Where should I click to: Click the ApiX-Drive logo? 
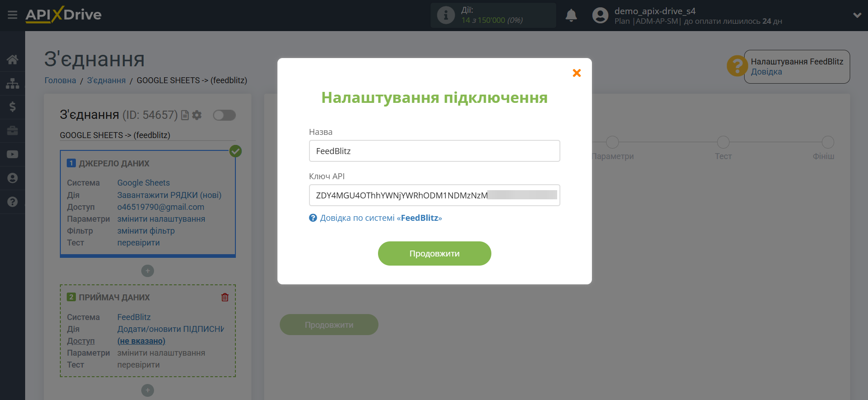[63, 15]
